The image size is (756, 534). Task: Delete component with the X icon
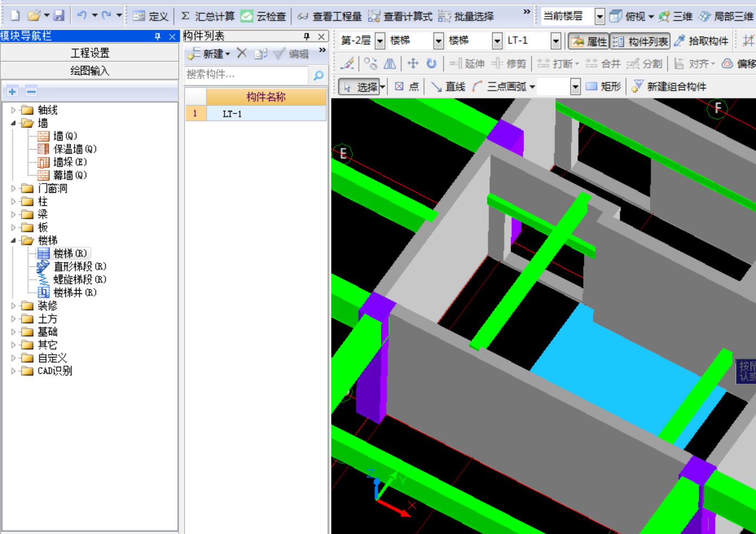[242, 53]
